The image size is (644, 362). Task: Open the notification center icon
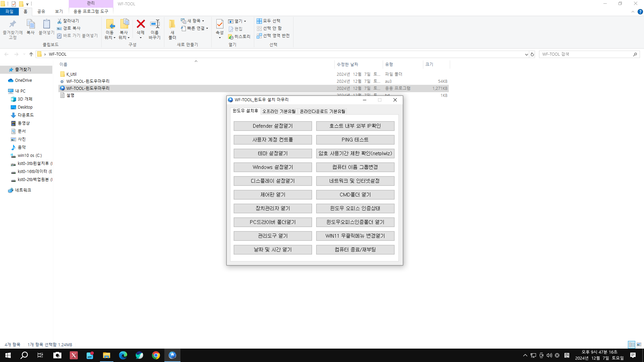633,355
